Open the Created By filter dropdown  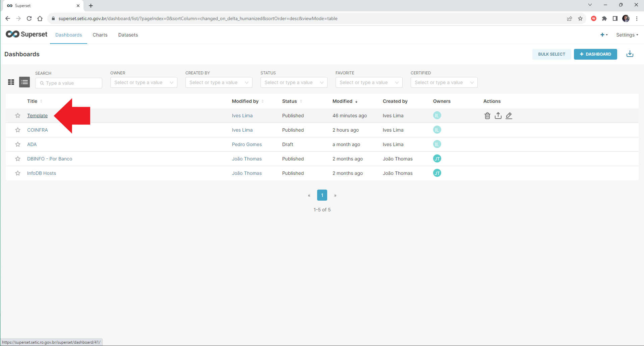[219, 82]
